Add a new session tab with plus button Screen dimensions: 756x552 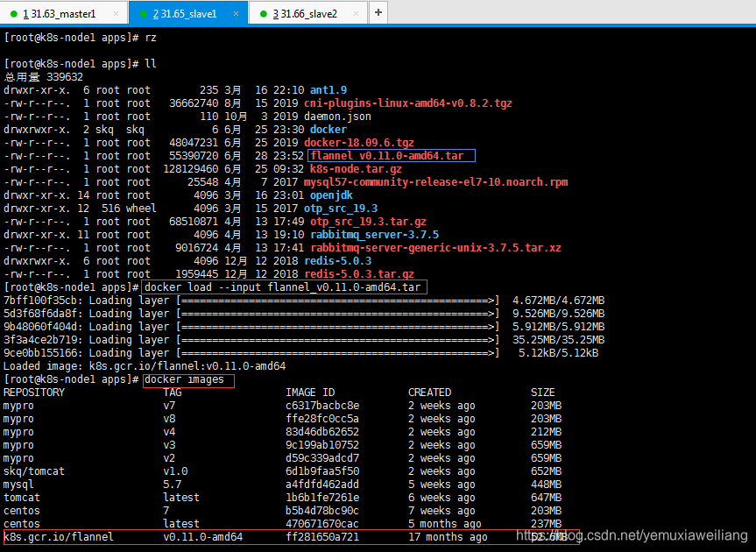[378, 13]
